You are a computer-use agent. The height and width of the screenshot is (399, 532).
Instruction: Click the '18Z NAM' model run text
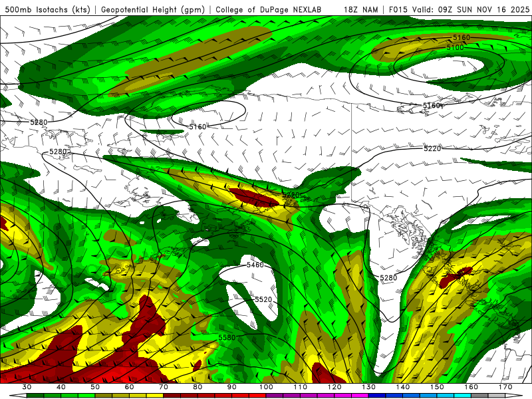[x=360, y=9]
